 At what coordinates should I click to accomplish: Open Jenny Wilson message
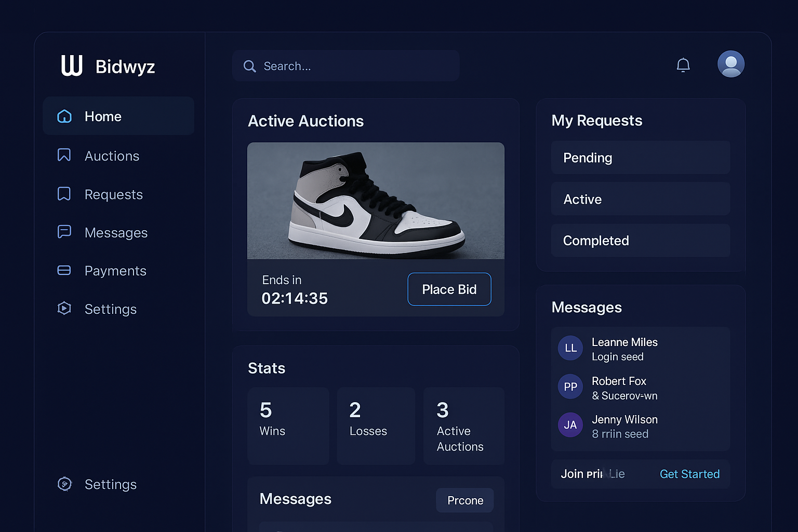point(641,426)
